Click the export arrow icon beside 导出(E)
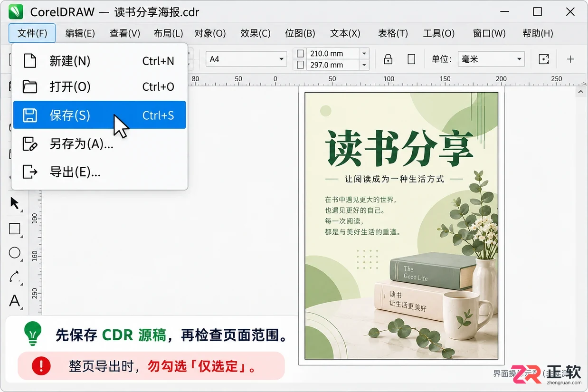This screenshot has height=392, width=588. [x=30, y=172]
